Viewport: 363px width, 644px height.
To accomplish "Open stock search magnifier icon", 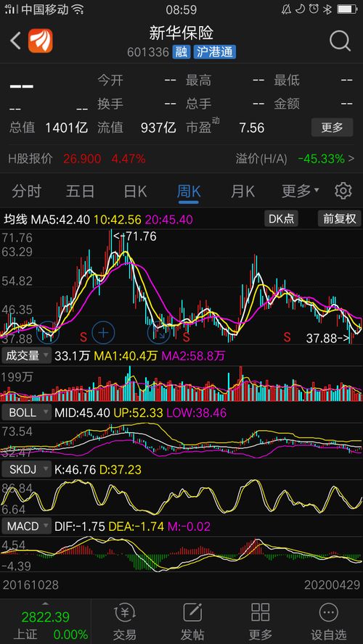I will pyautogui.click(x=340, y=41).
